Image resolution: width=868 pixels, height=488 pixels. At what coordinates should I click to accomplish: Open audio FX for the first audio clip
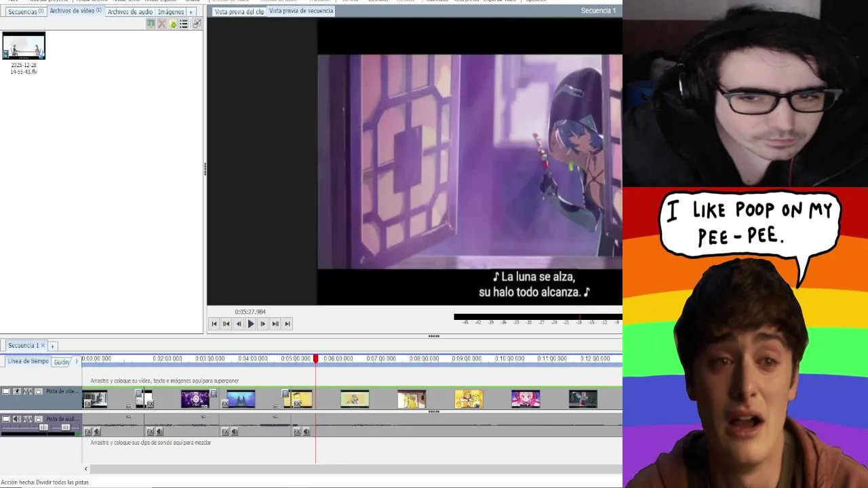point(87,432)
